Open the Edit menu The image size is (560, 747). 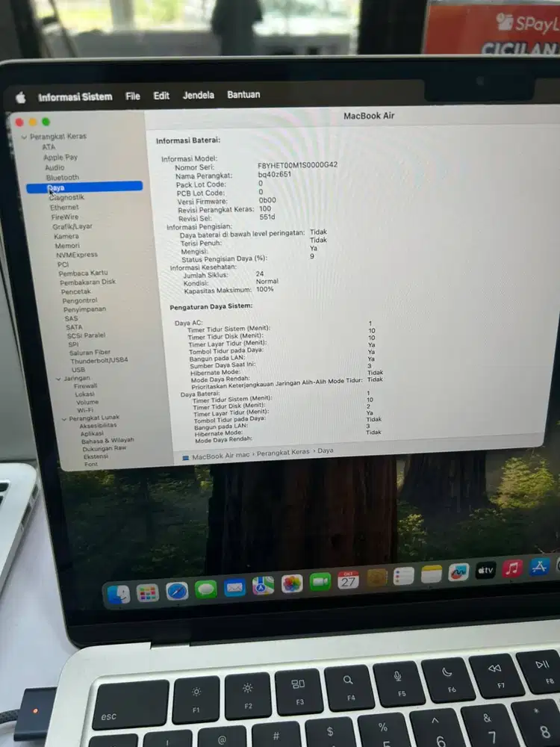161,96
